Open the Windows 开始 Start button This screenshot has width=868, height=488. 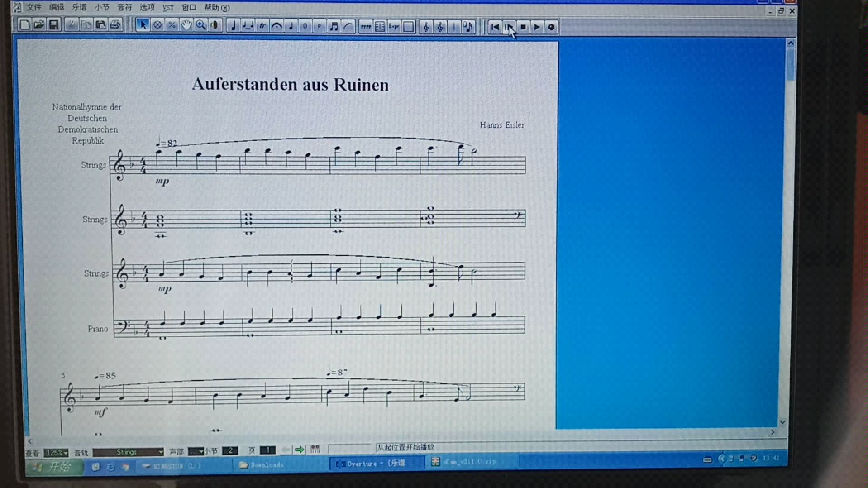pos(54,467)
